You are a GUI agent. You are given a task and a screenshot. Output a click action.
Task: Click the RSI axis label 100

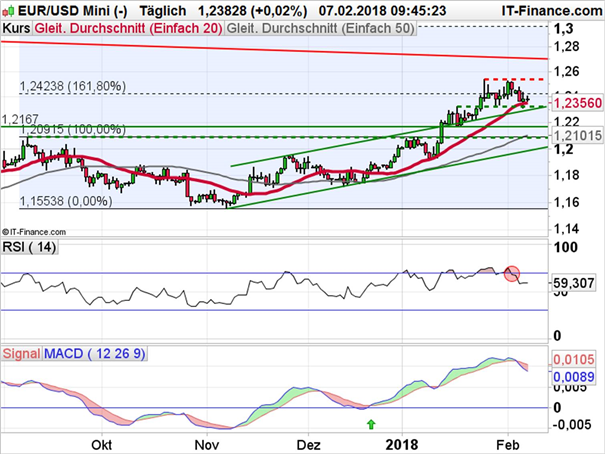tap(566, 247)
